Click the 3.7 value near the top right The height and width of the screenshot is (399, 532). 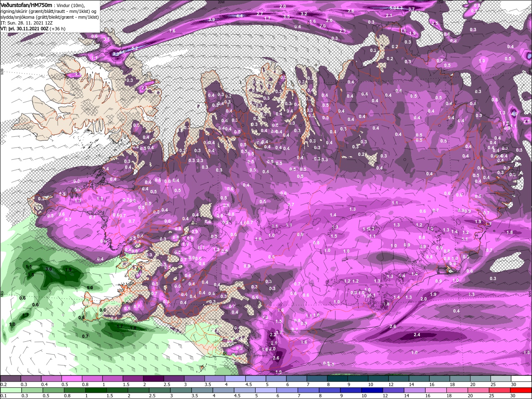[411, 9]
